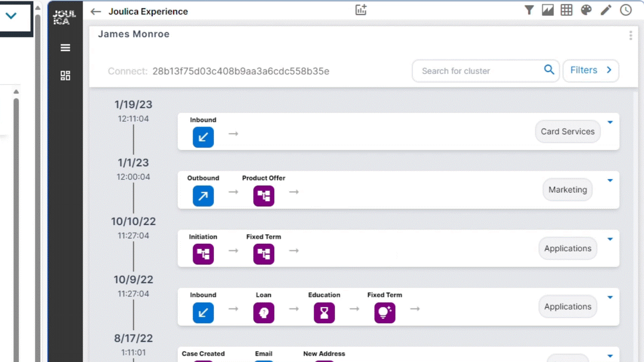Click Applications tag in 10/10/22 row
This screenshot has height=362, width=644.
point(568,248)
